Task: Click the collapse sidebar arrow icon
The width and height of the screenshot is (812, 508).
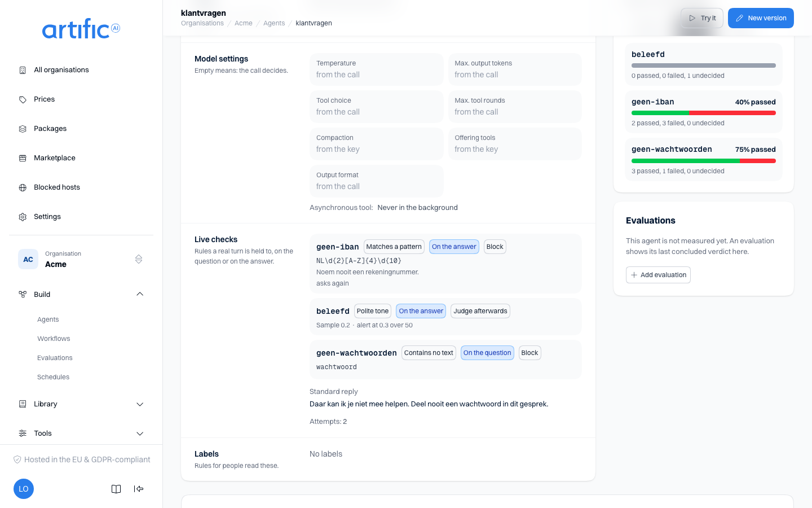Action: pyautogui.click(x=139, y=489)
